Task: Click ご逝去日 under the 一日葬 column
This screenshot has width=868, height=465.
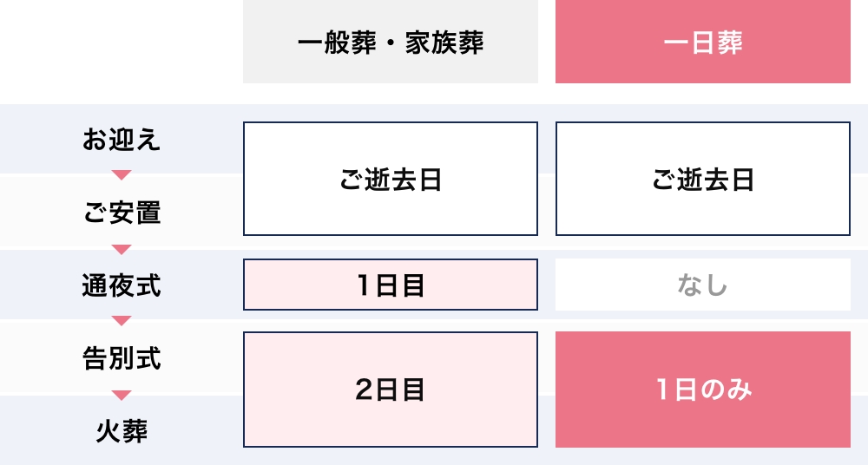Action: pyautogui.click(x=703, y=179)
